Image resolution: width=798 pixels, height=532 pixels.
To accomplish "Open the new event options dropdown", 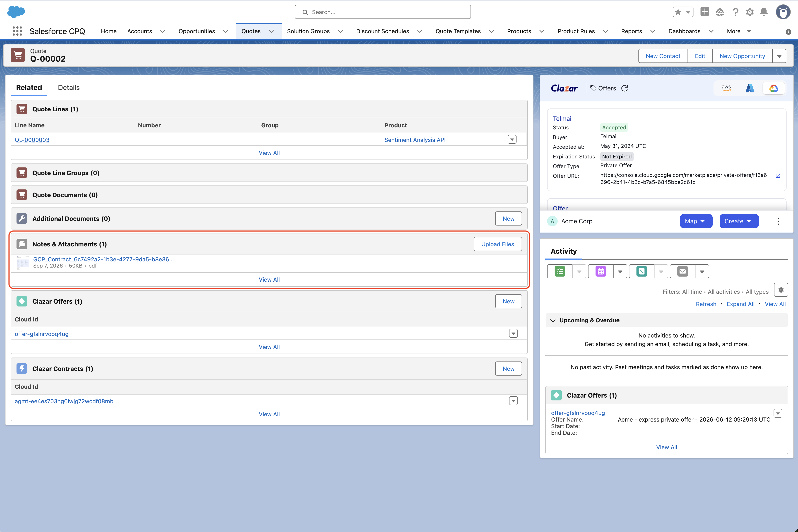I will 620,272.
